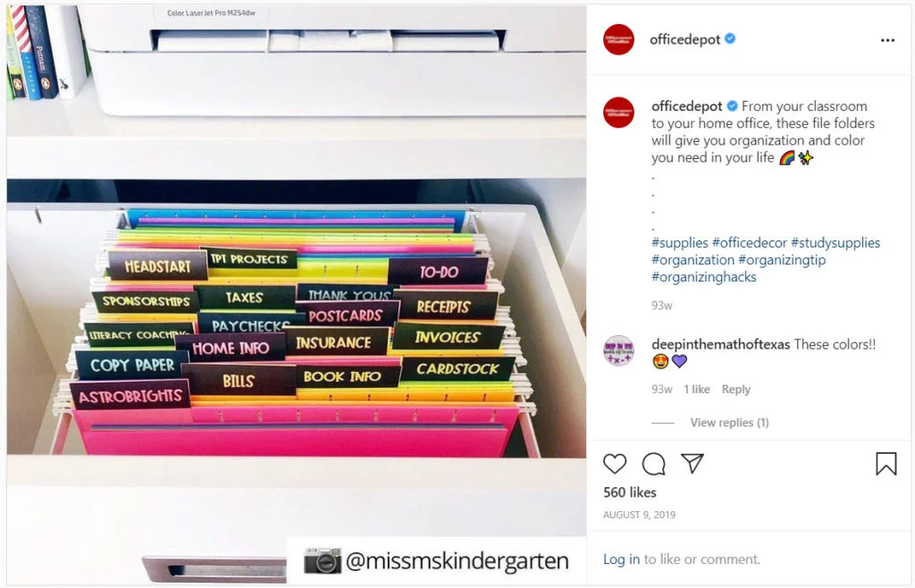Open the #supplies hashtag

point(680,243)
